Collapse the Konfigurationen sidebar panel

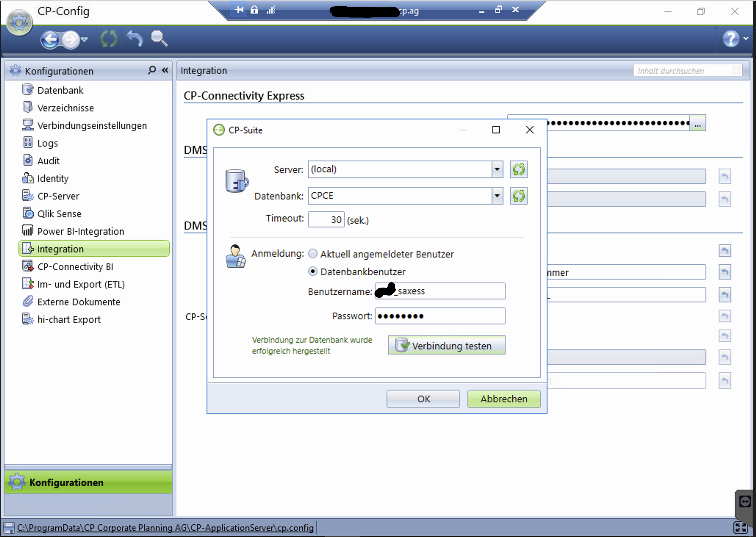pos(165,70)
